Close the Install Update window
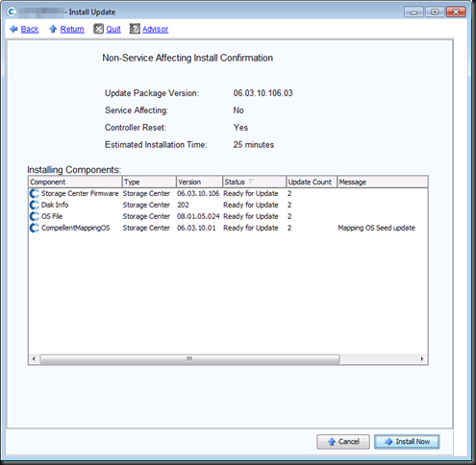 click(x=456, y=12)
